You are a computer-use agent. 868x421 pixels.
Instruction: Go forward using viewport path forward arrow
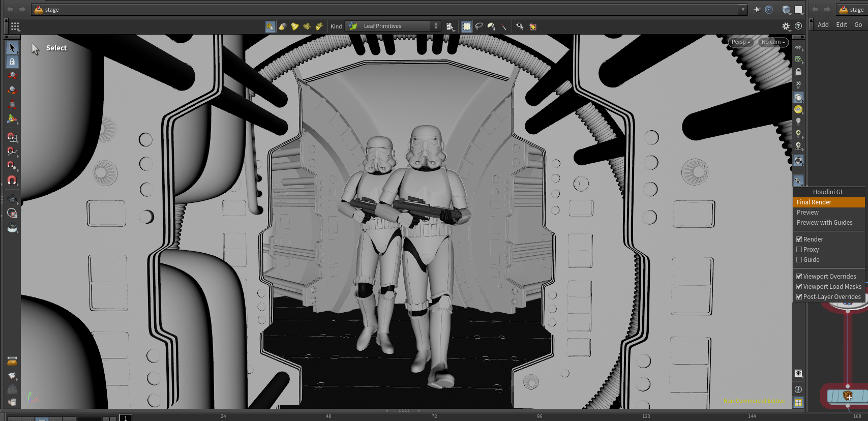coord(22,10)
